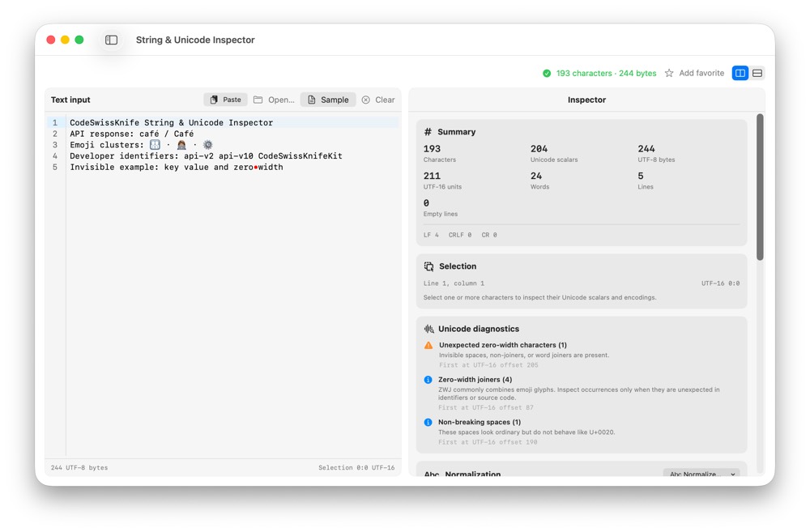
Task: Click the 211 UTF-16 units value
Action: coord(432,177)
